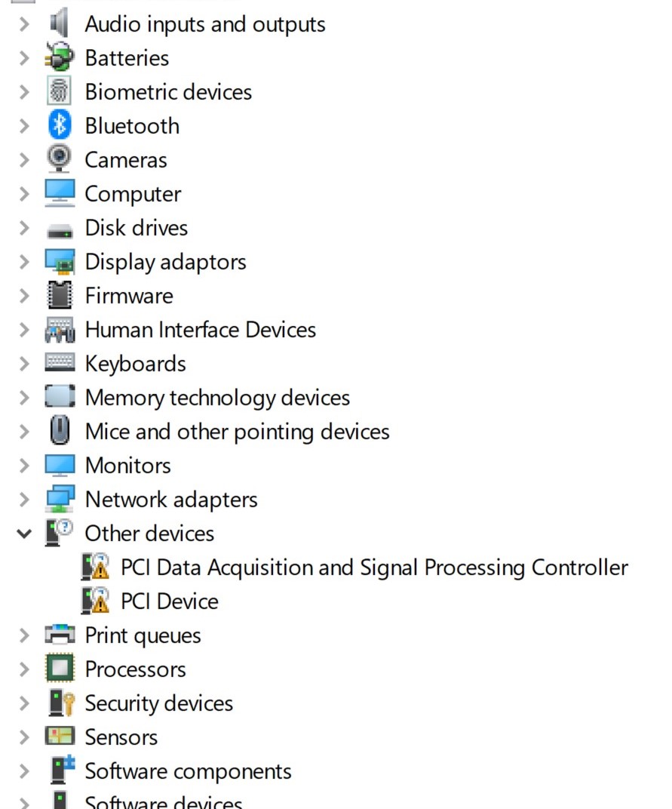Select PCI Data Acquisition and Signal Processing Controller
672x809 pixels.
[x=374, y=568]
